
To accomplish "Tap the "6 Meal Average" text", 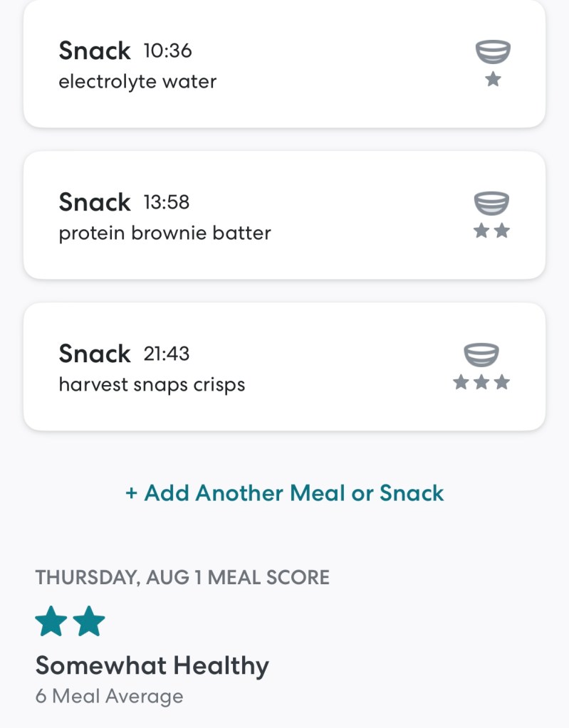I will (109, 696).
